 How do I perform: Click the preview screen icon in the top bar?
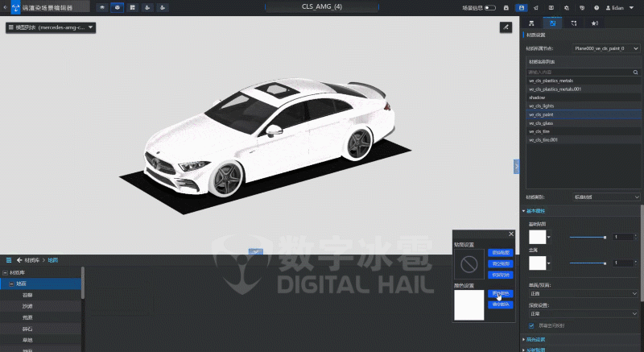pyautogui.click(x=551, y=8)
